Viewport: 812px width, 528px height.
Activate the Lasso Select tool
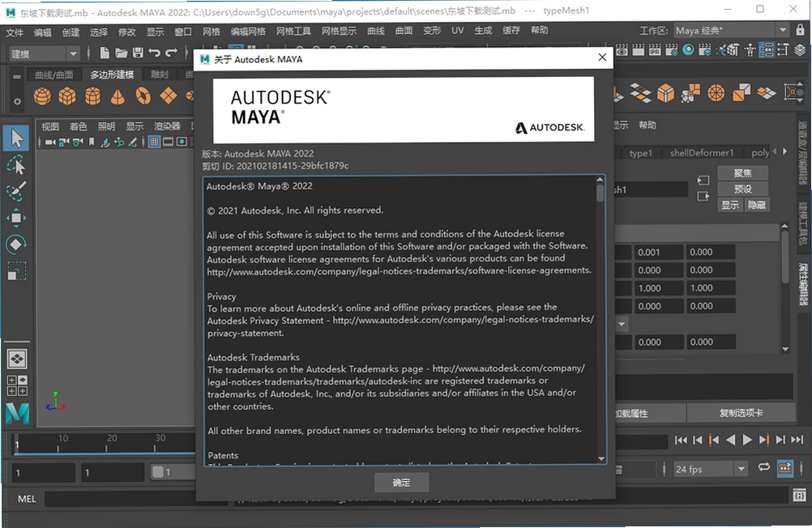[x=16, y=165]
